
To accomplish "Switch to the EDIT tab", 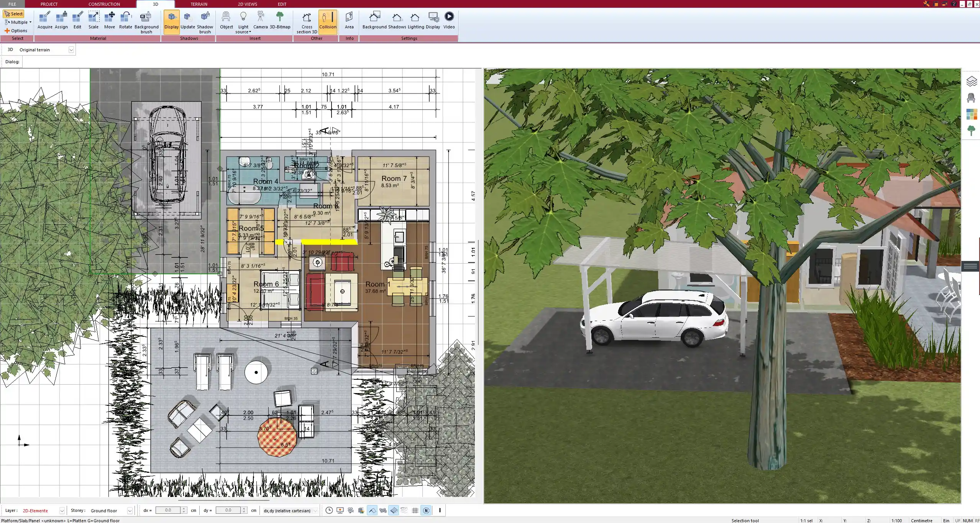I will point(282,4).
